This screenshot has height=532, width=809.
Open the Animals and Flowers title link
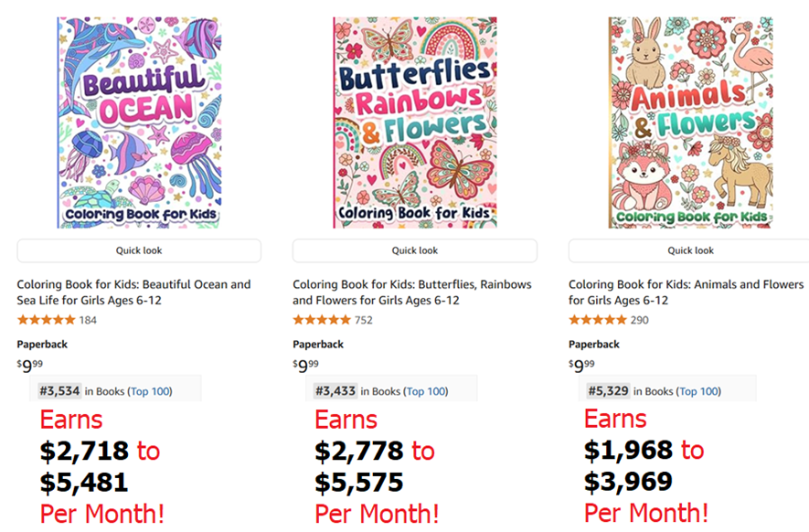pos(686,293)
